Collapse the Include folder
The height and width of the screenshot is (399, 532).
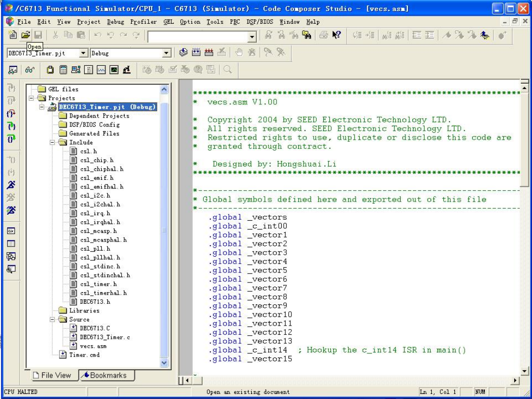click(53, 142)
